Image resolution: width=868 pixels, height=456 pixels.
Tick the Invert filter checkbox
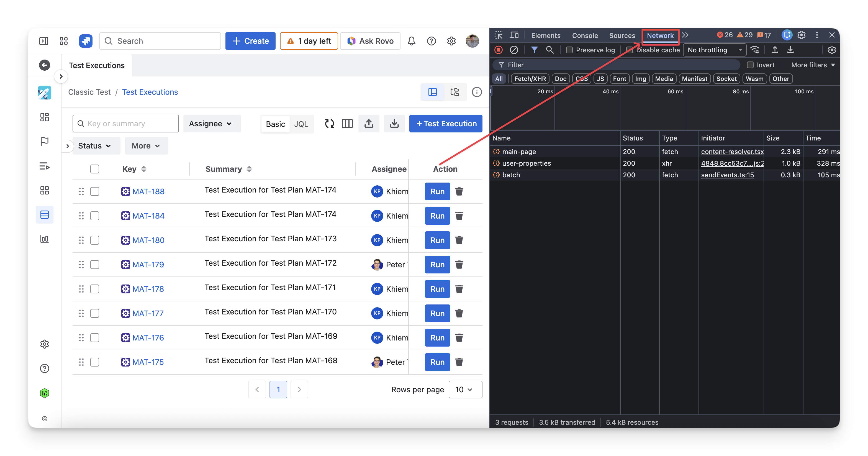click(750, 65)
